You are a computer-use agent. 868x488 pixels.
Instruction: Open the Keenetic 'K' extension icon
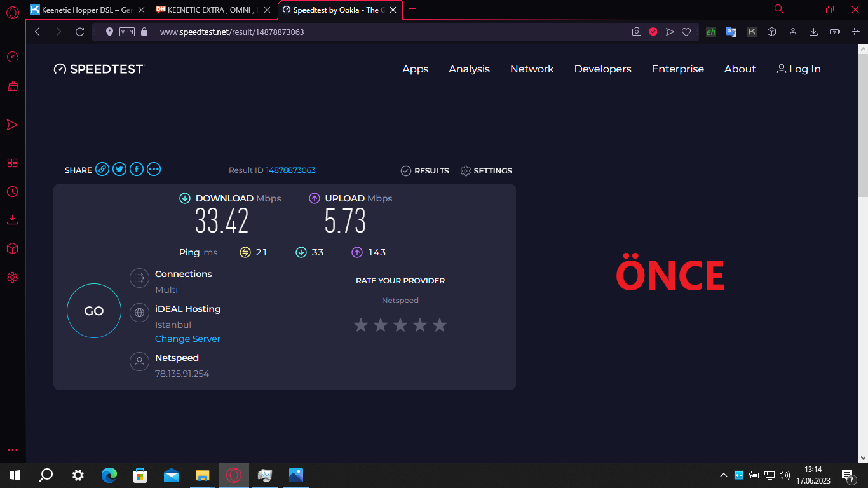point(752,32)
